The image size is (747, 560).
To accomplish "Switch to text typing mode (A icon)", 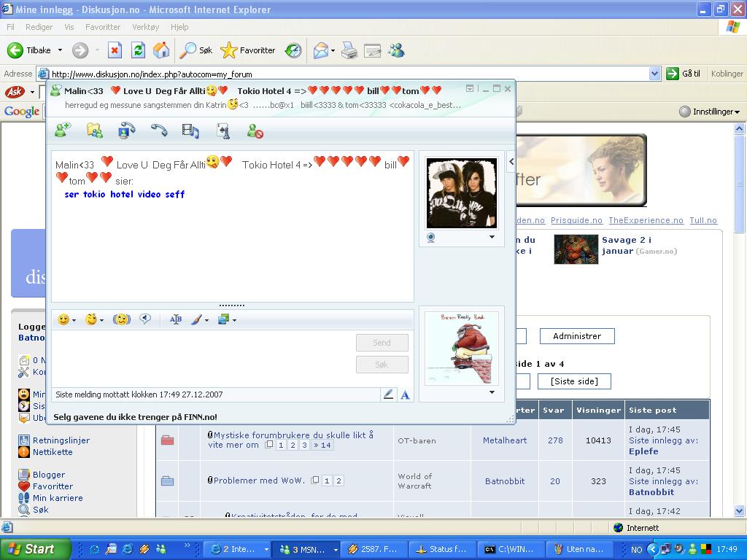I will coord(405,394).
